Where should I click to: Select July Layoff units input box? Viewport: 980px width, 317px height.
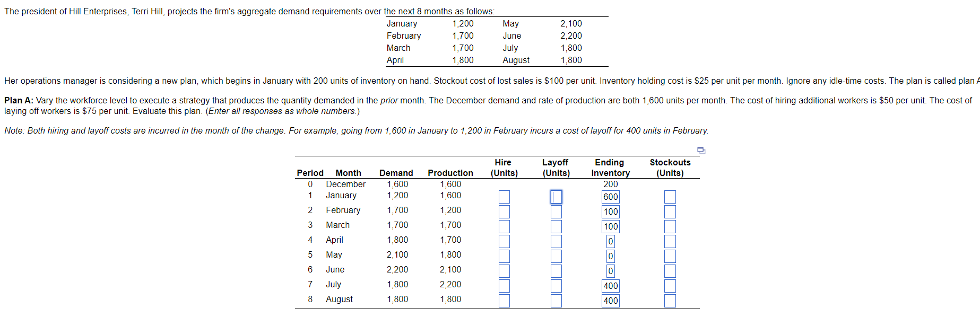556,286
